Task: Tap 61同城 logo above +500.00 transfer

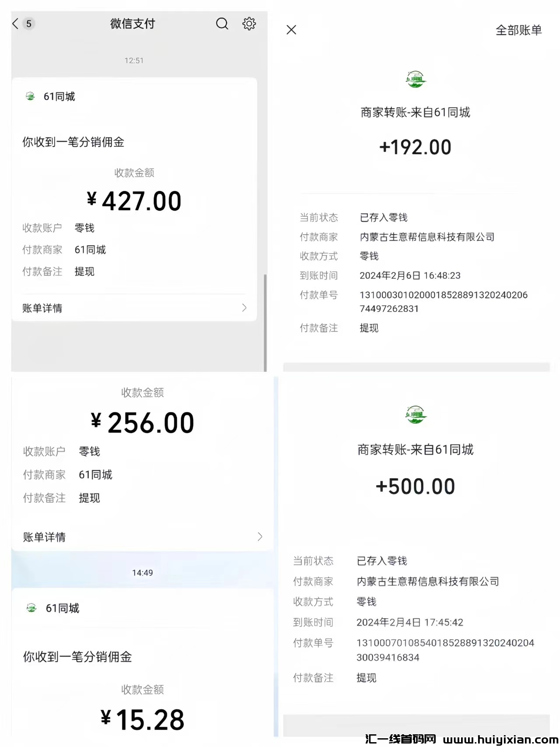Action: 416,415
